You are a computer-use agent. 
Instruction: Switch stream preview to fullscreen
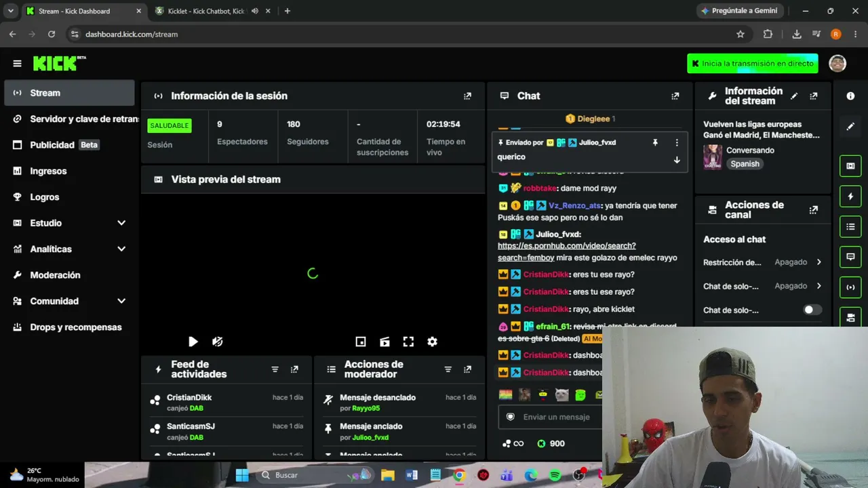point(408,342)
